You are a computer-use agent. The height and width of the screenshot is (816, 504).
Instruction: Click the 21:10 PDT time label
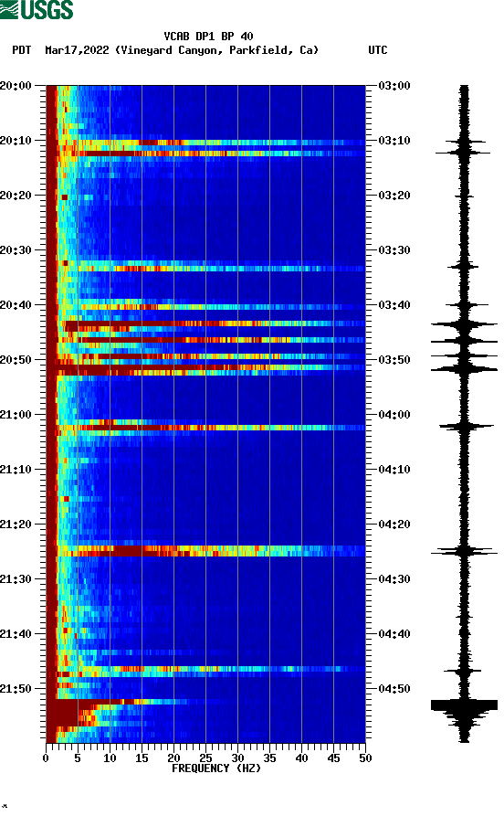[x=16, y=470]
